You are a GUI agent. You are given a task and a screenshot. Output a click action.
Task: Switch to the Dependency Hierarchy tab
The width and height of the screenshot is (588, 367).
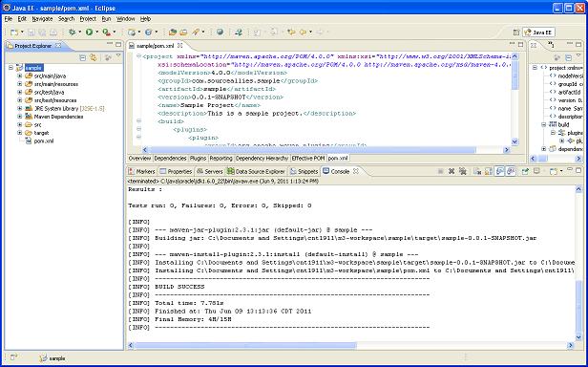click(262, 159)
